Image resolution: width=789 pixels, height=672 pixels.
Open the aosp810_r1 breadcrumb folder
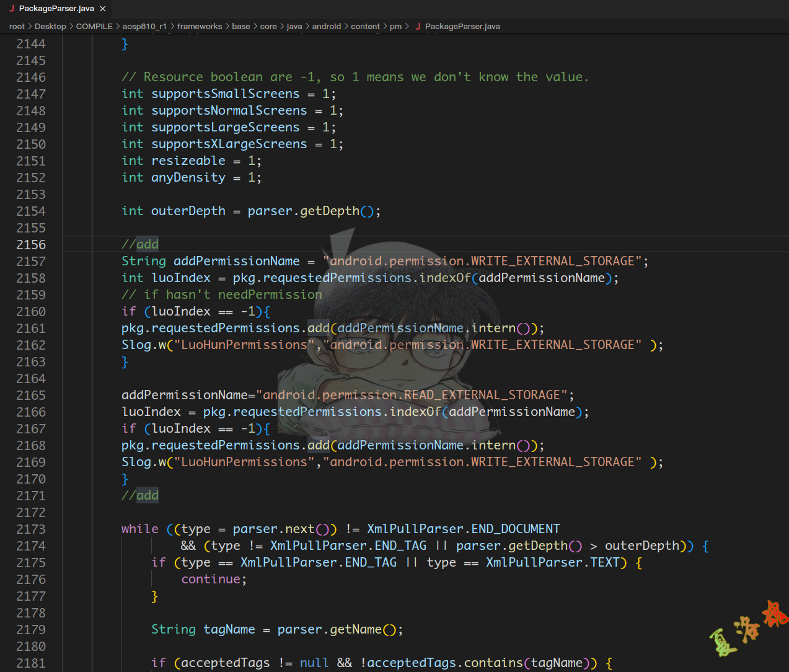[144, 27]
